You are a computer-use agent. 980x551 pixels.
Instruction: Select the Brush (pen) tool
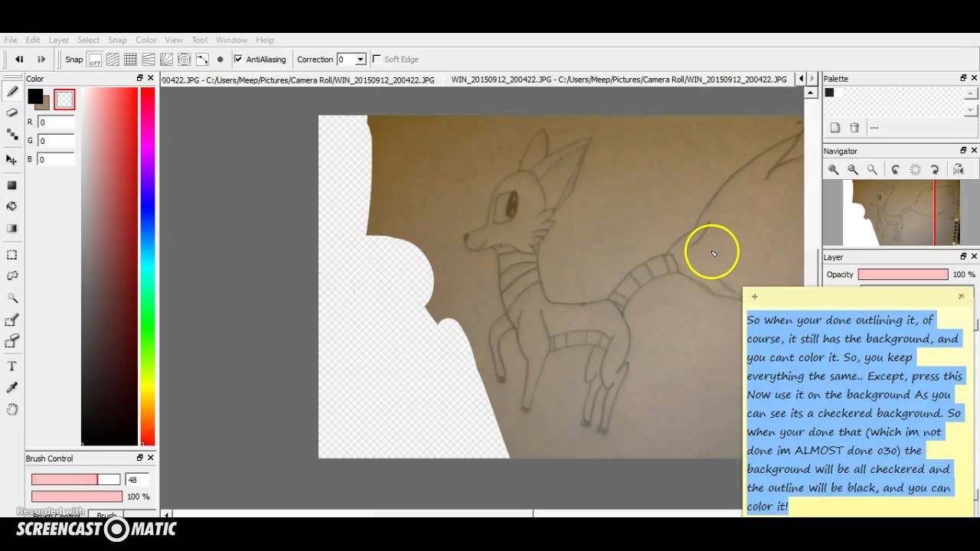pos(12,92)
